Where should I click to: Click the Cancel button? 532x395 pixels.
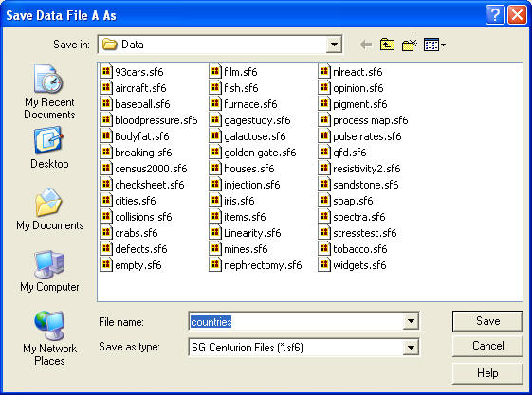(487, 346)
